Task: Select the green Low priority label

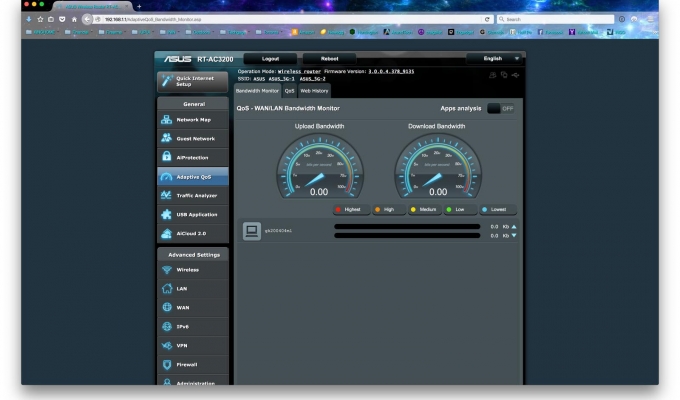Action: tap(461, 210)
